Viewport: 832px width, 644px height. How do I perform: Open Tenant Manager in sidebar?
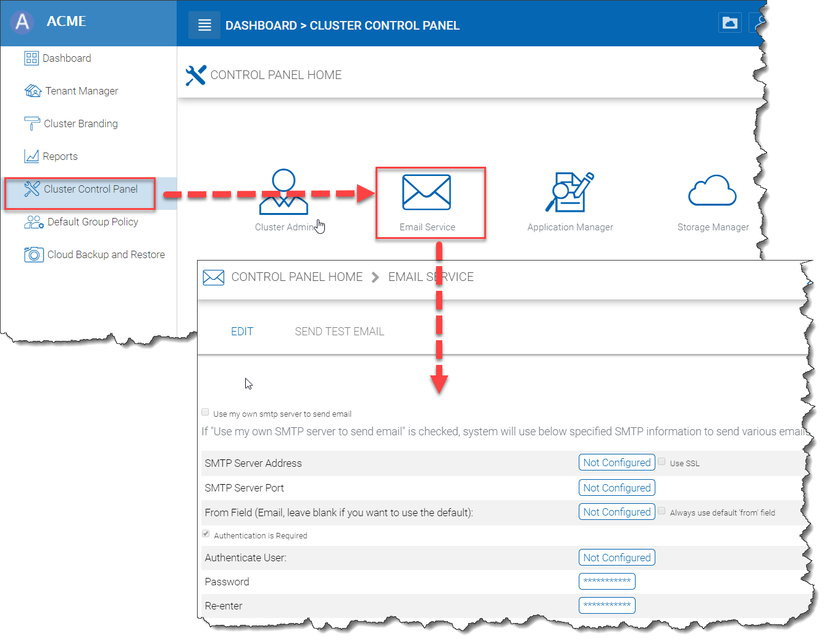point(82,91)
